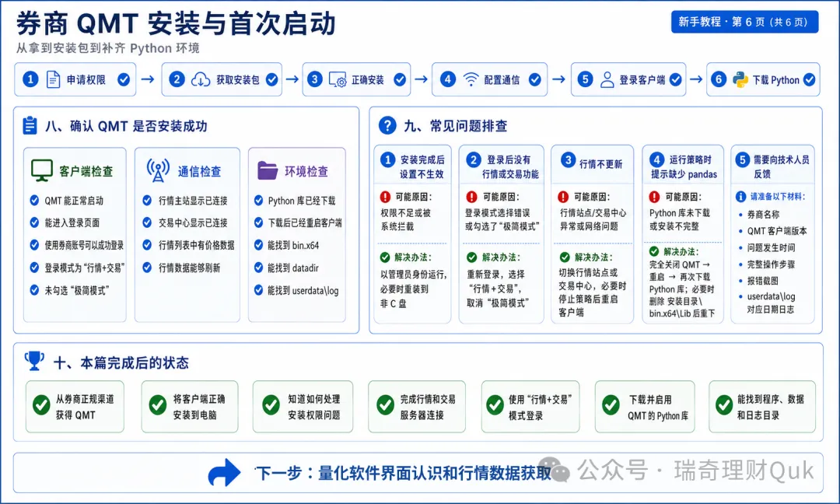Select the 使用"行情+交易"模式登录 status card

point(530,407)
